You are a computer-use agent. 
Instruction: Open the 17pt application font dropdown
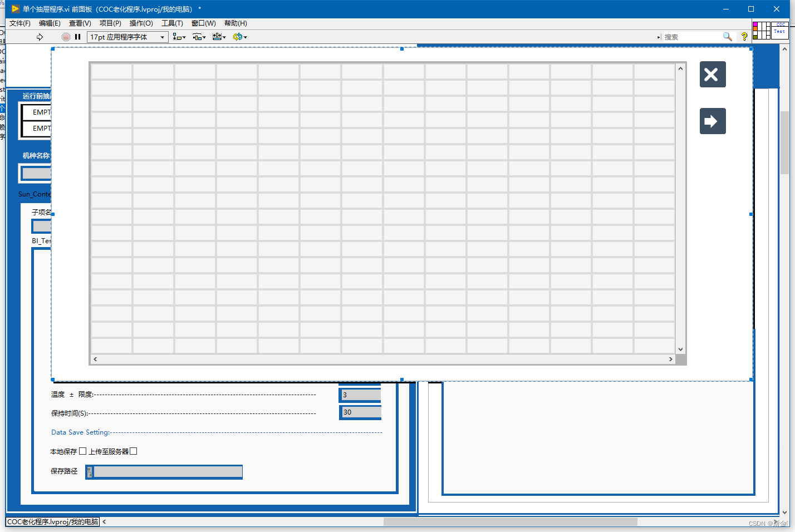[128, 37]
